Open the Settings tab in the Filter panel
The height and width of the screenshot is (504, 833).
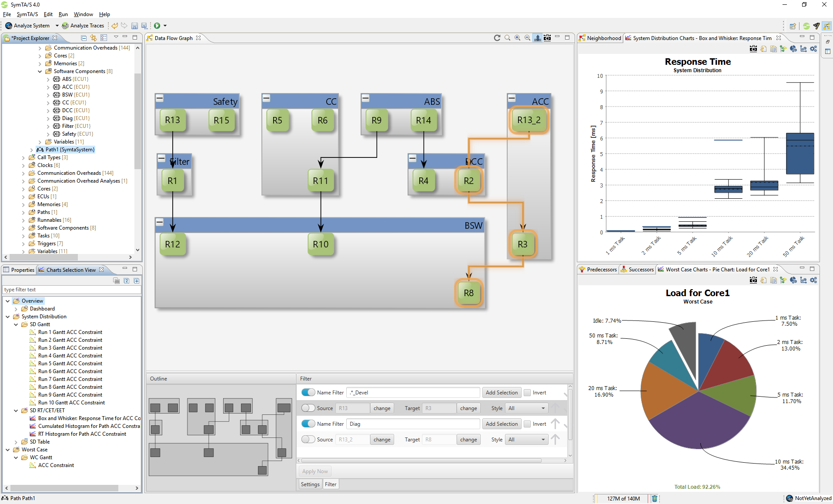310,484
